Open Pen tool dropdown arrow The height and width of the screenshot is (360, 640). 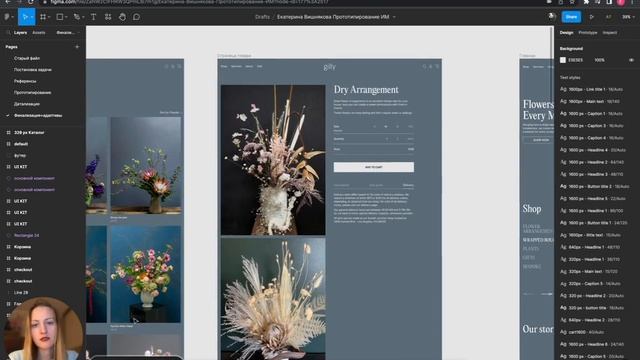(83, 17)
